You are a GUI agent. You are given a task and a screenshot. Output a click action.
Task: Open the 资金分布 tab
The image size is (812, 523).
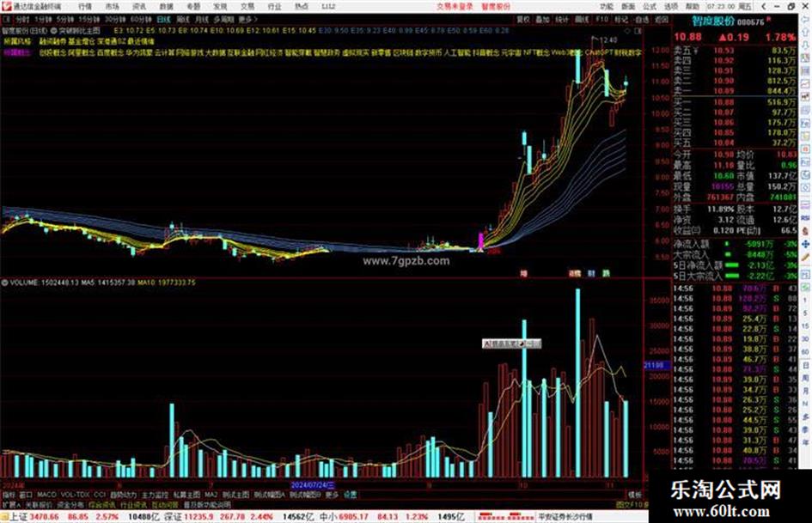pos(70,505)
